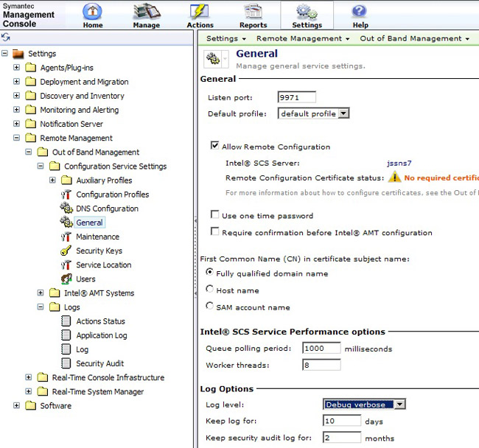Click the Service Location tool icon
Viewport: 479px width, 448px height.
(66, 265)
